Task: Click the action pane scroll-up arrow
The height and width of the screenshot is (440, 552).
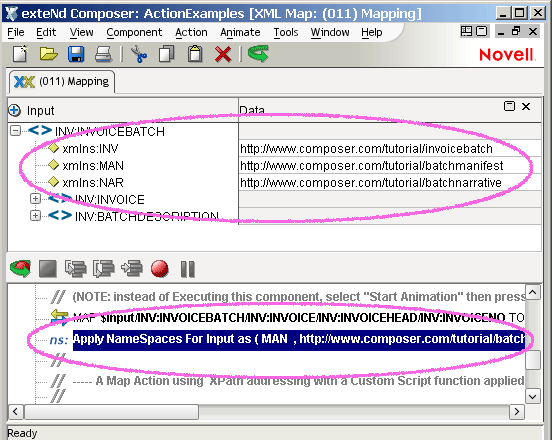Action: pyautogui.click(x=533, y=292)
